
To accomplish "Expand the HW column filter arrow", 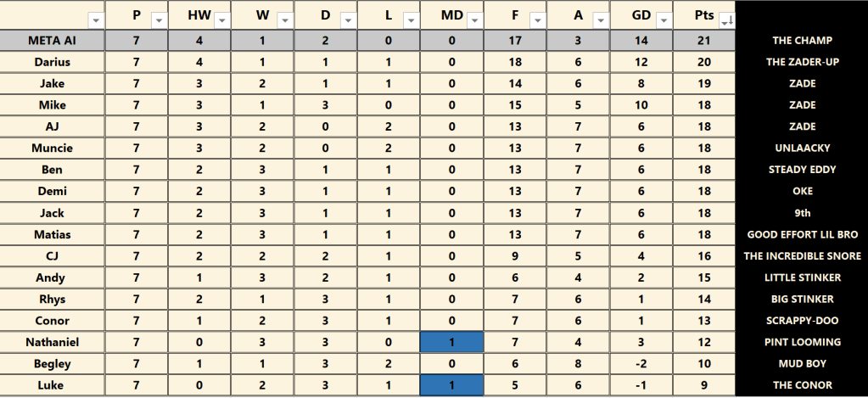I will tap(221, 20).
